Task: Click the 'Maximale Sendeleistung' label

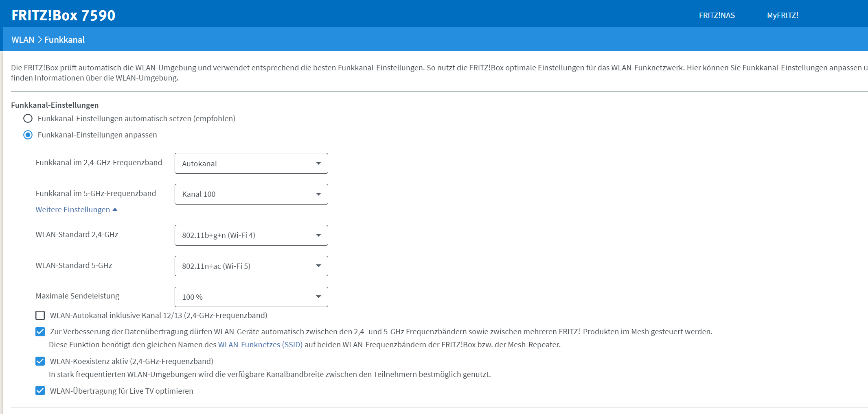Action: click(77, 296)
